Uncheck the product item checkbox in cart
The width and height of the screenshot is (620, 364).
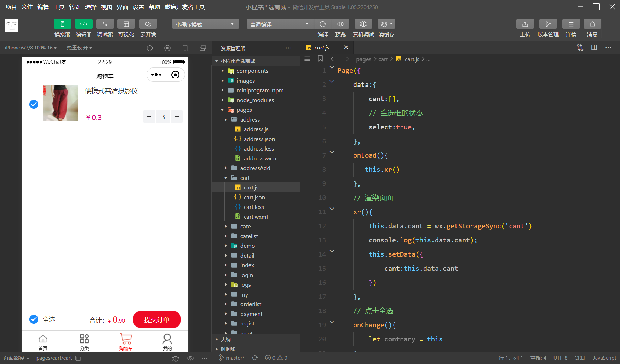34,104
